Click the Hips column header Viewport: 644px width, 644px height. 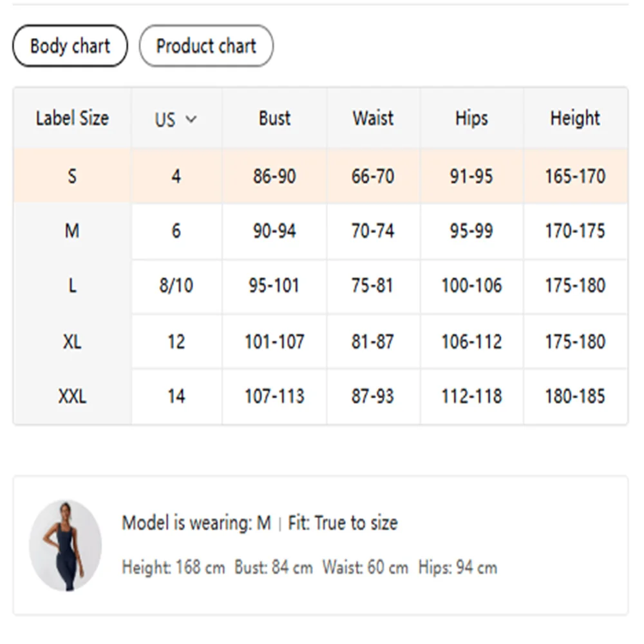[x=471, y=118]
